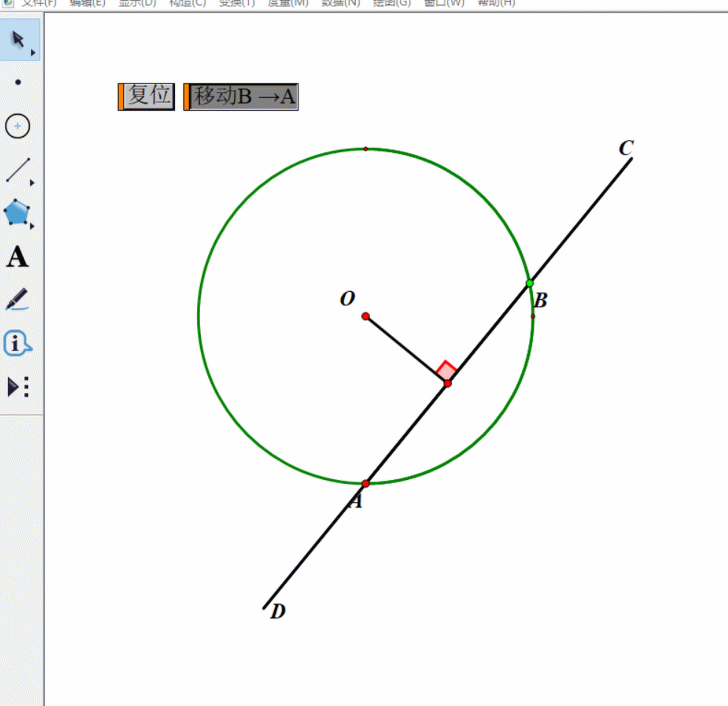Open the 显示(D) menu
The image size is (728, 706).
coord(137,3)
